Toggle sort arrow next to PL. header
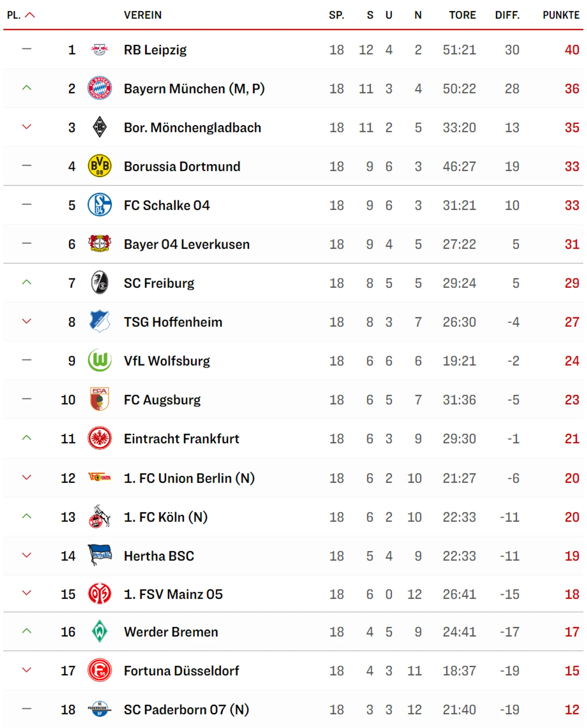 (30, 15)
